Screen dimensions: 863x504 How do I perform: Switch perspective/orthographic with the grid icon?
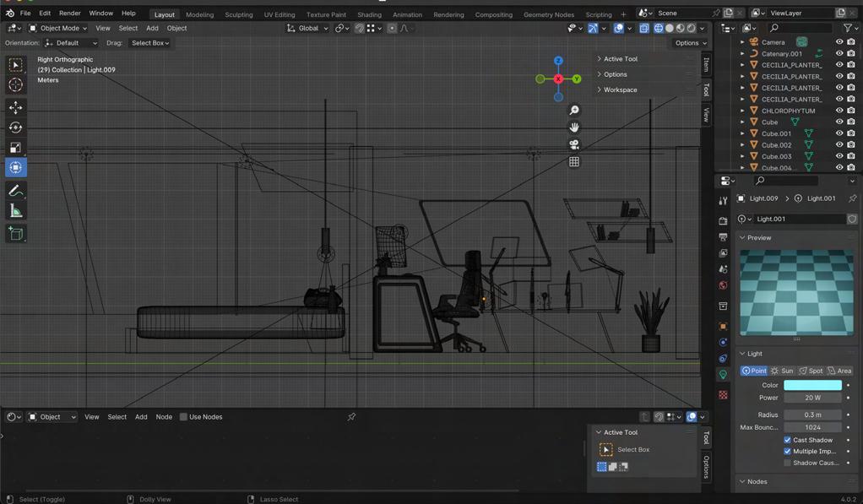(x=574, y=162)
